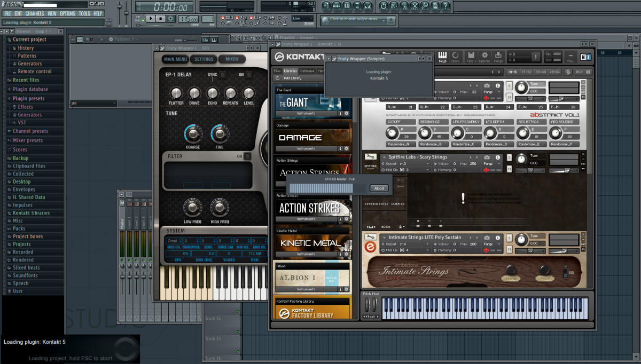Click the COARSE tune knob
Viewport: 641px width, 364px height.
point(193,134)
